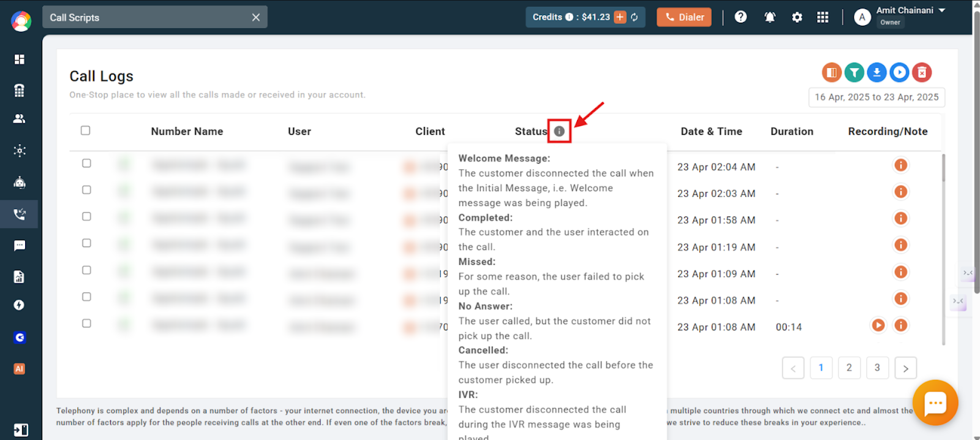Open the Integrations gear icon in the sidebar
Image resolution: width=980 pixels, height=440 pixels.
(x=20, y=151)
